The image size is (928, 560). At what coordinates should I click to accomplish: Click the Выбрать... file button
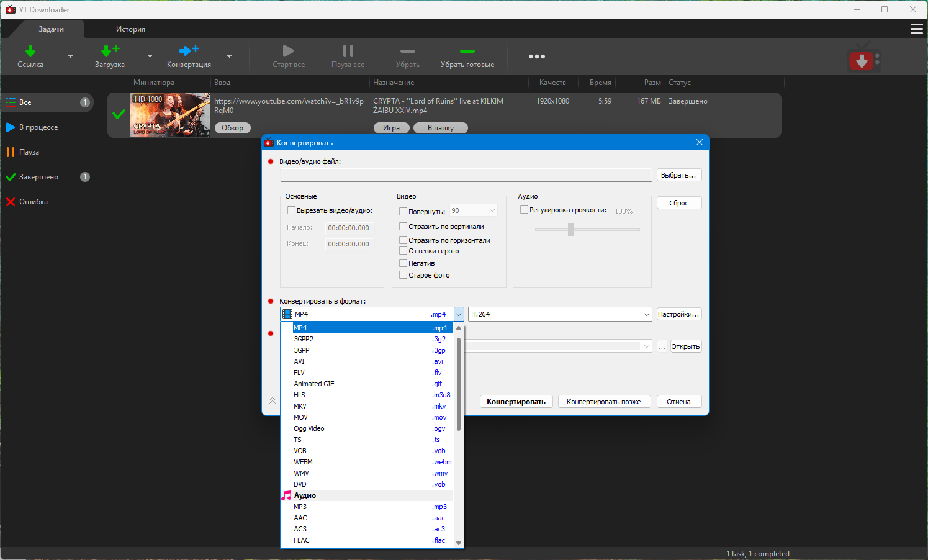678,175
